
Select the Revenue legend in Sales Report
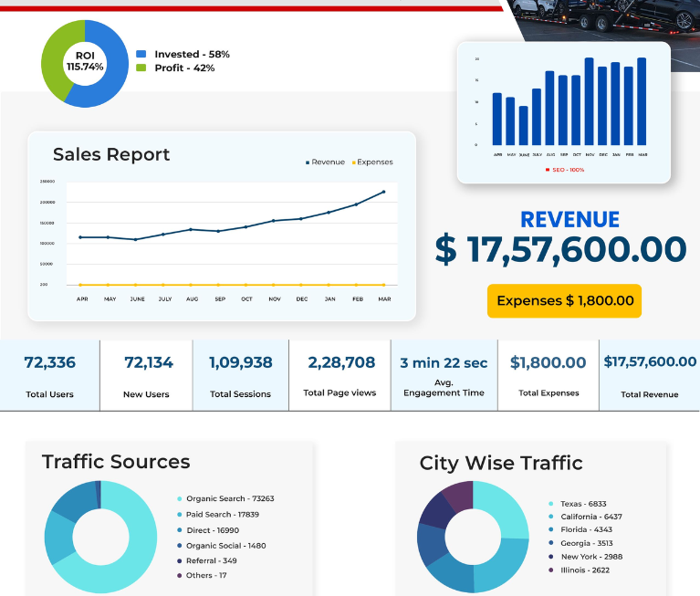[325, 162]
